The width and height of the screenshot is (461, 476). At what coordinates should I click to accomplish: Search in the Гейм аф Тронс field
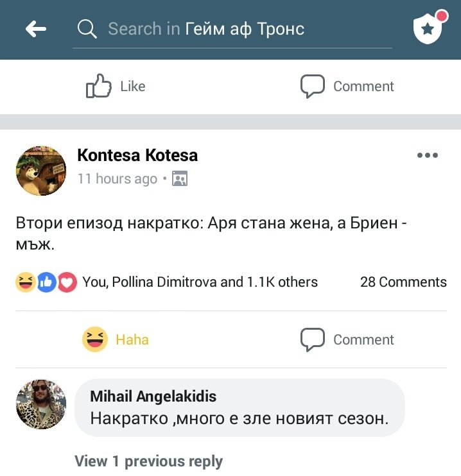click(x=244, y=29)
